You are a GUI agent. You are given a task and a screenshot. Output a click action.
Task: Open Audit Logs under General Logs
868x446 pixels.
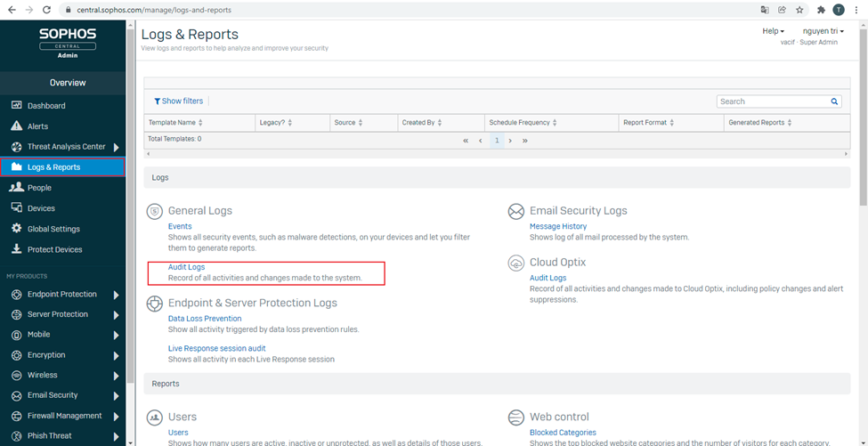tap(187, 267)
